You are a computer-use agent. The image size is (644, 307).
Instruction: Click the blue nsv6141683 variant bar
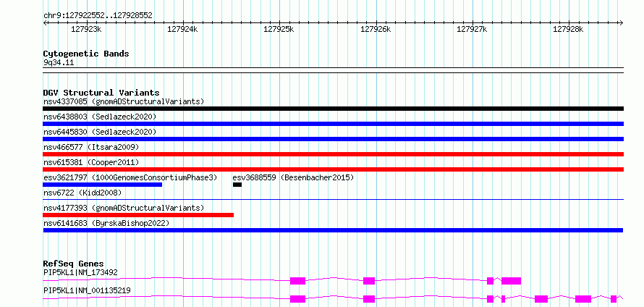(x=333, y=230)
